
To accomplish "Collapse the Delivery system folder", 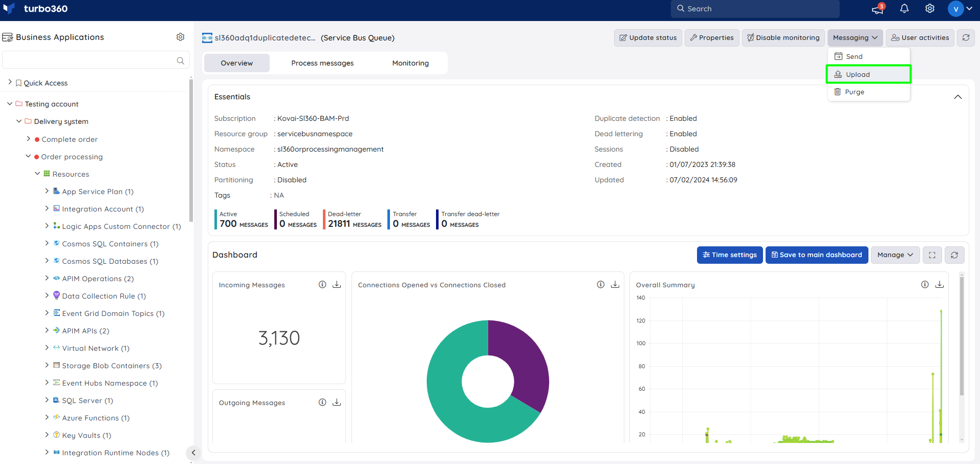I will [19, 121].
